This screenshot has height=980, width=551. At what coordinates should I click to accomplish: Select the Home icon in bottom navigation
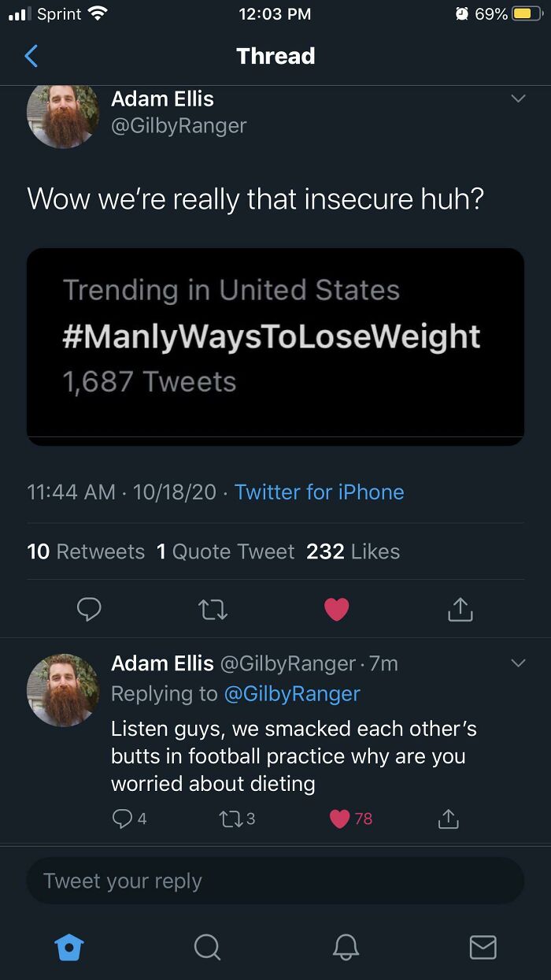(69, 948)
